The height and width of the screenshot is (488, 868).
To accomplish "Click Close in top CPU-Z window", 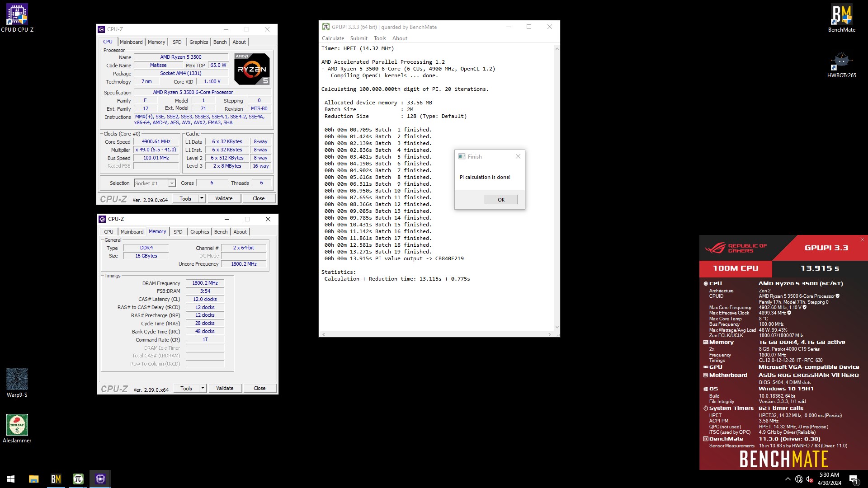I will pos(259,198).
